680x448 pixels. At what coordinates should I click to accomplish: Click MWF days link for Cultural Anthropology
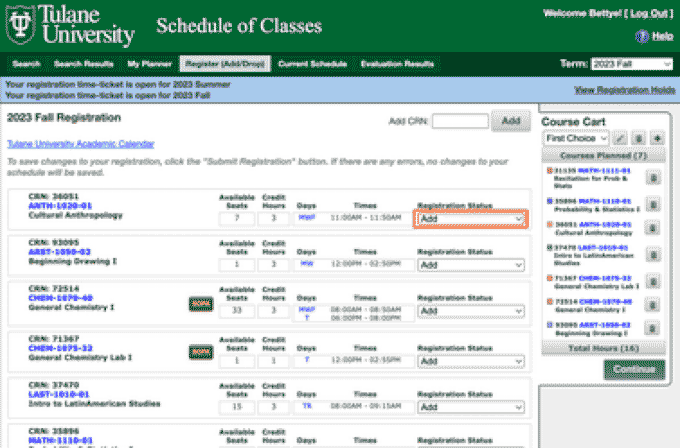(x=307, y=217)
